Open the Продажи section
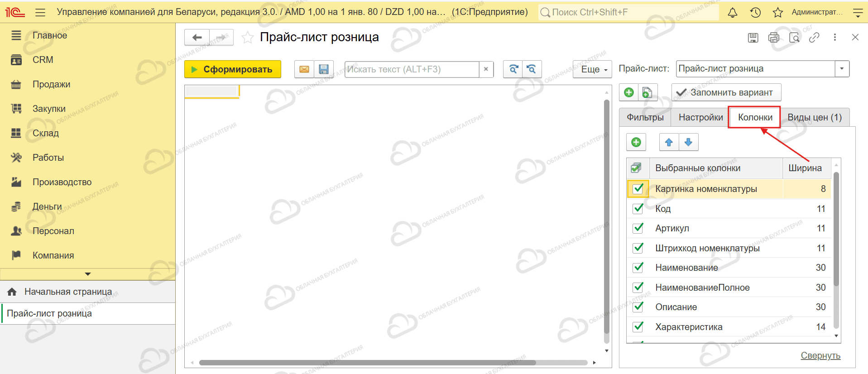This screenshot has height=374, width=868. tap(51, 84)
